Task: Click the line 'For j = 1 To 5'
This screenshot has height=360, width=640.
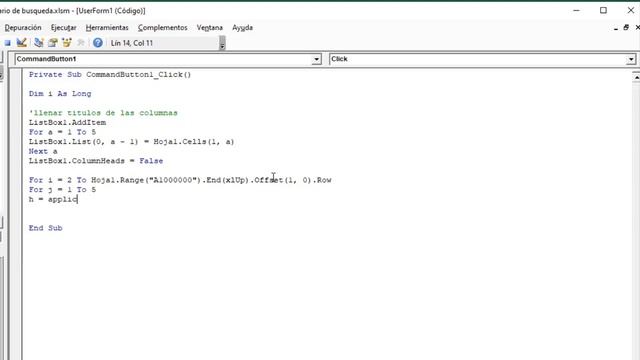Action: (x=62, y=190)
